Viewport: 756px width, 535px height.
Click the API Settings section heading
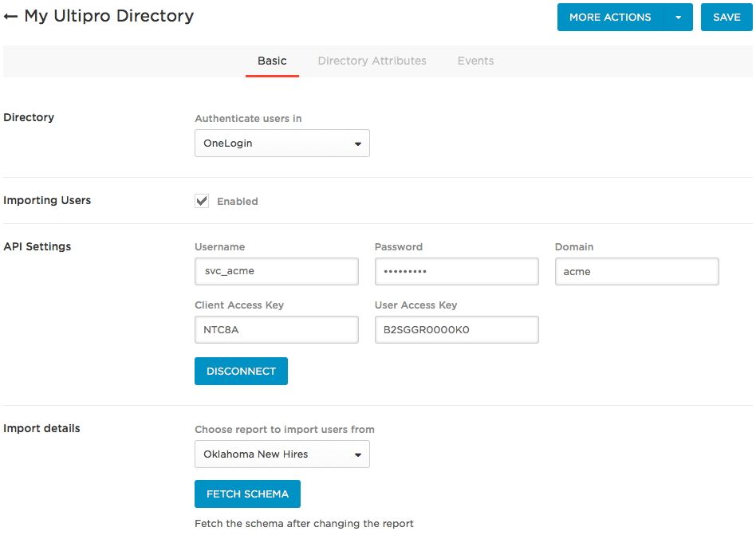click(x=37, y=247)
